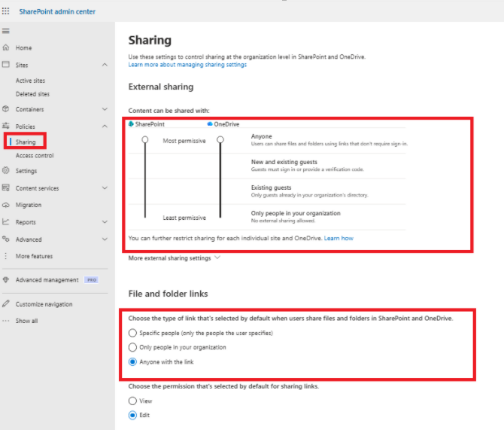Image resolution: width=504 pixels, height=430 pixels.
Task: Open Active sites in navigation
Action: 30,81
